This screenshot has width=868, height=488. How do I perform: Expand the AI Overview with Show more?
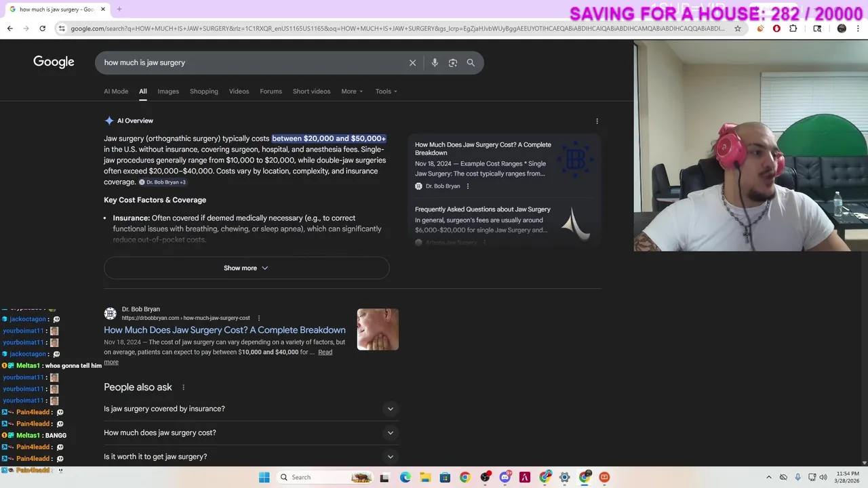(246, 268)
